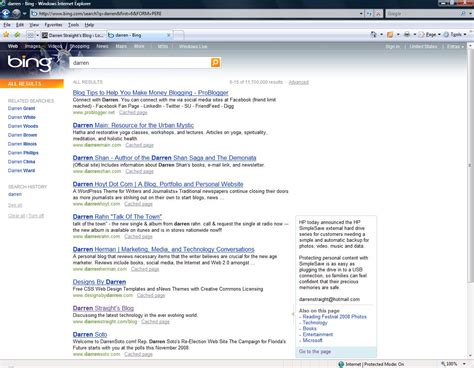The height and width of the screenshot is (368, 474).
Task: Click Go to the page in preview
Action: coord(315,352)
